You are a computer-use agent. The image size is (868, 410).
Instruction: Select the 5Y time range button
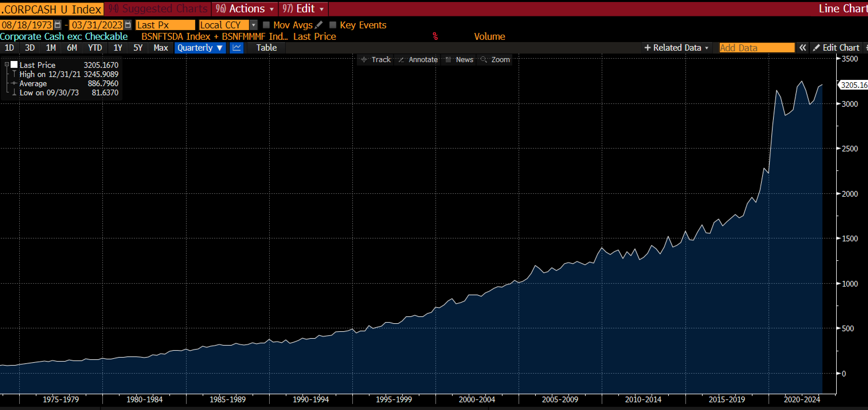pos(138,48)
